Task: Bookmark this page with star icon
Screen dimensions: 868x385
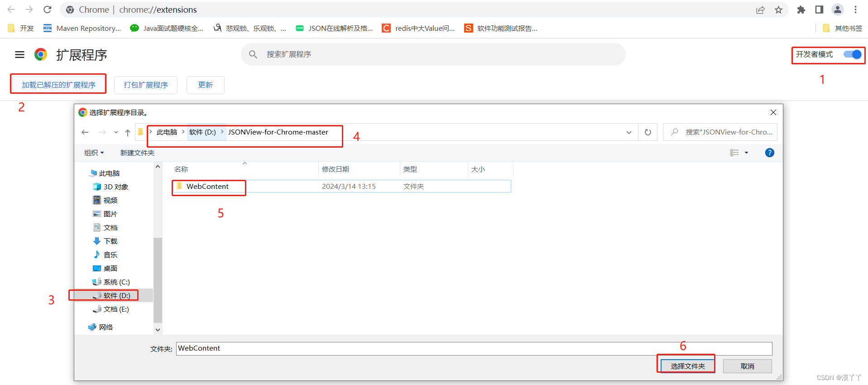Action: point(778,10)
